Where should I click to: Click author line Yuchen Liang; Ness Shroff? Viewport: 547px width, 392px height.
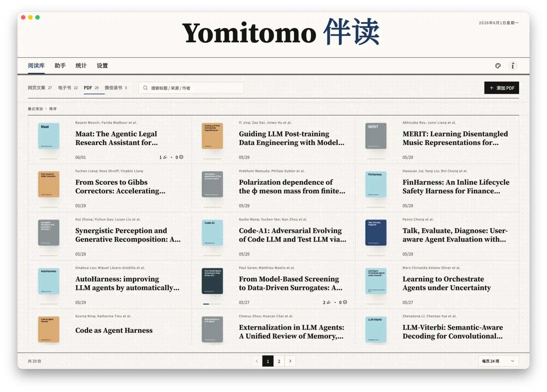coord(109,171)
